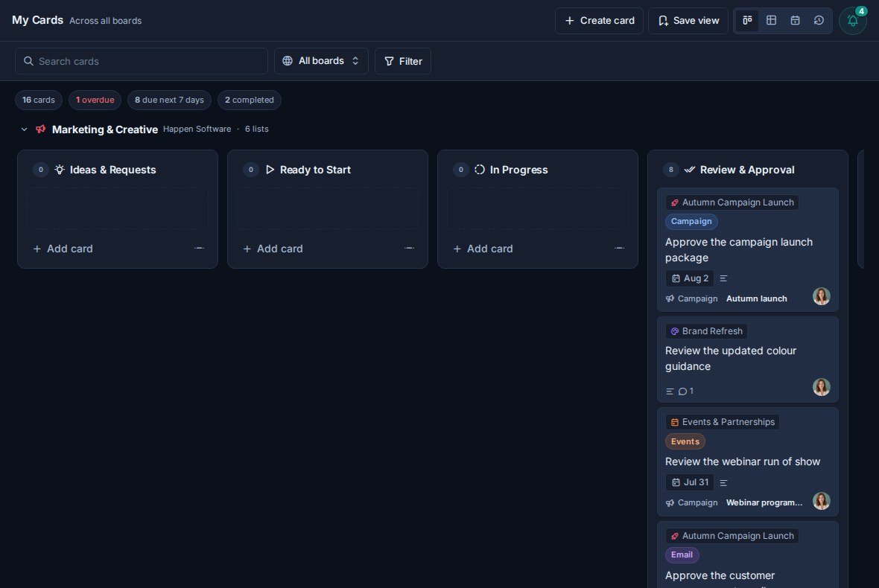Switch to the kanban board view
The image size is (879, 588).
pos(747,21)
